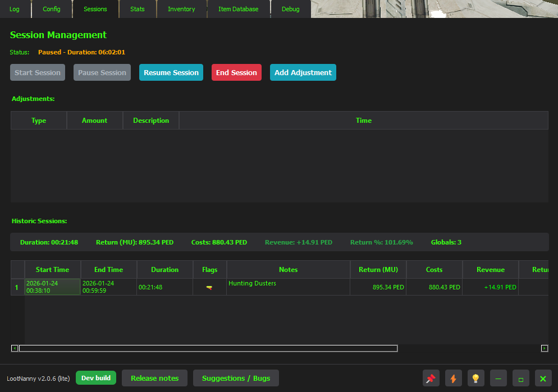Click the Type column header in Adjustments
Viewport: 558px width, 392px height.
point(39,121)
